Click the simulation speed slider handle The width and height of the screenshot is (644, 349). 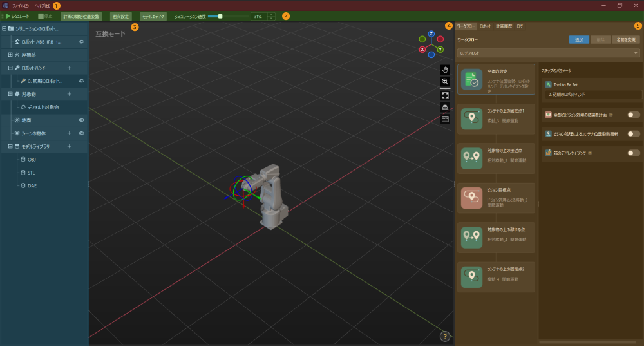(220, 17)
